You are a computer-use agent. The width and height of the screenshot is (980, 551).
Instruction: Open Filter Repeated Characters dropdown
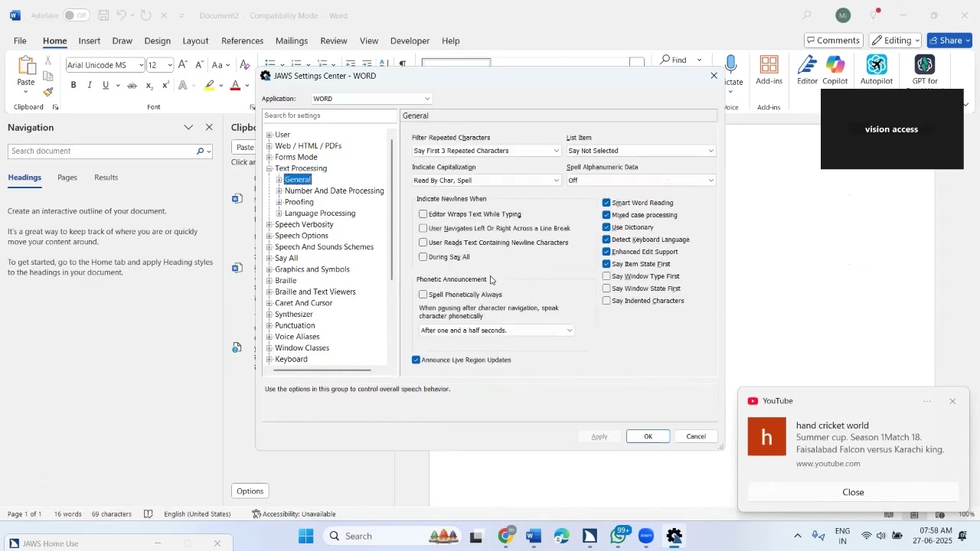click(487, 151)
